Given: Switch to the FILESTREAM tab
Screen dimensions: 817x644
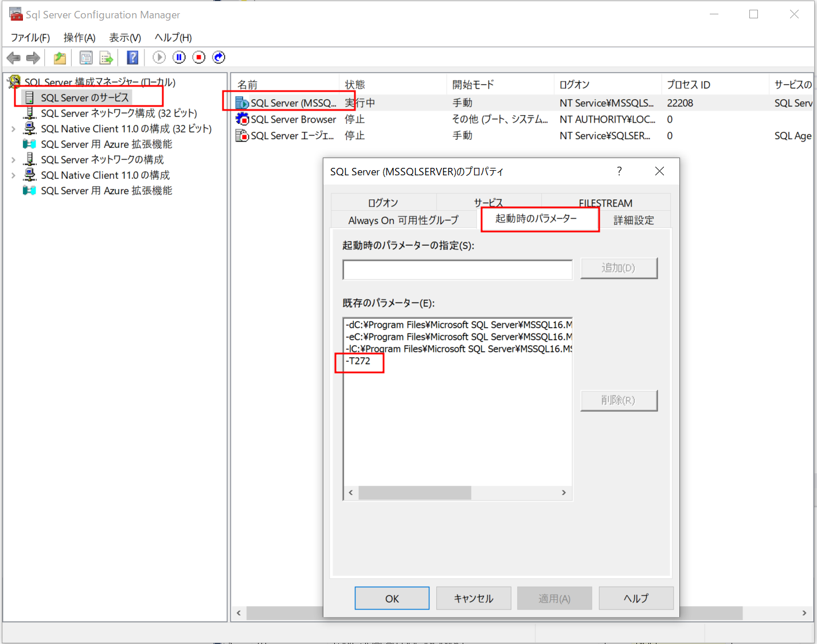Looking at the screenshot, I should pyautogui.click(x=605, y=203).
